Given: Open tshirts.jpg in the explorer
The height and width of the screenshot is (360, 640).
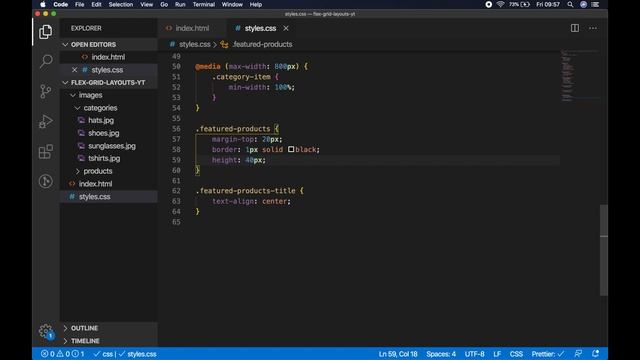Looking at the screenshot, I should coord(104,158).
